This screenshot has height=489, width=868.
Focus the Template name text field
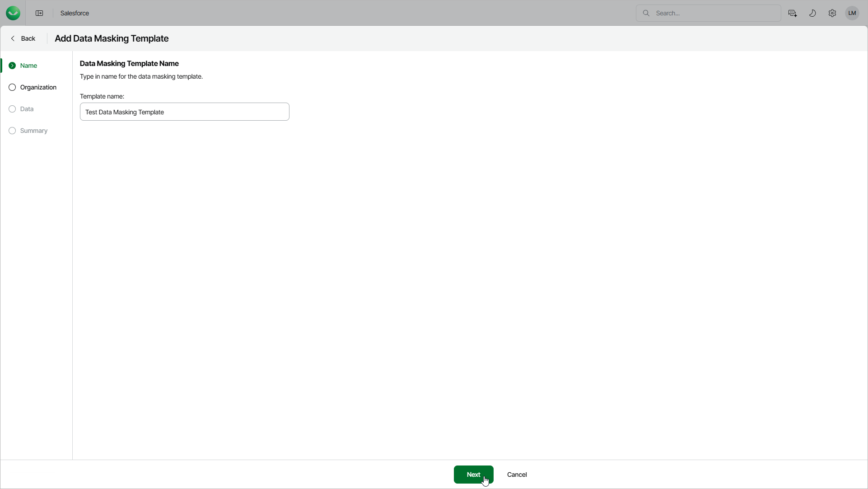click(184, 112)
